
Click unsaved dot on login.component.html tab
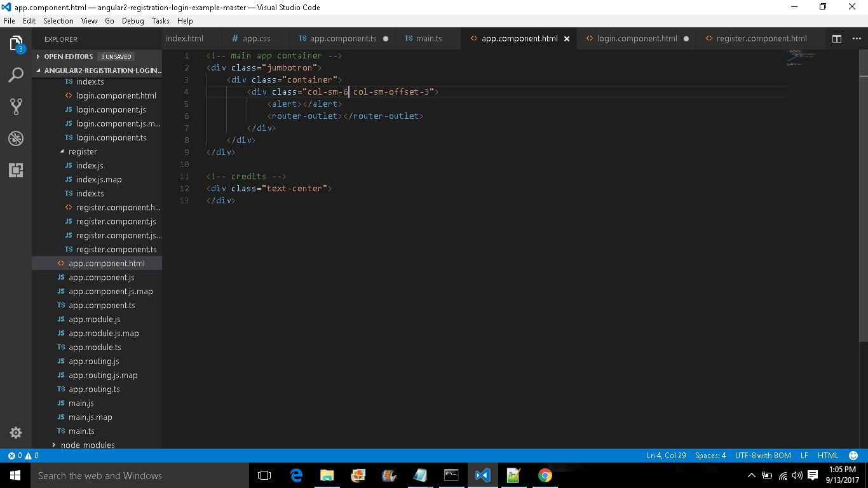point(686,39)
